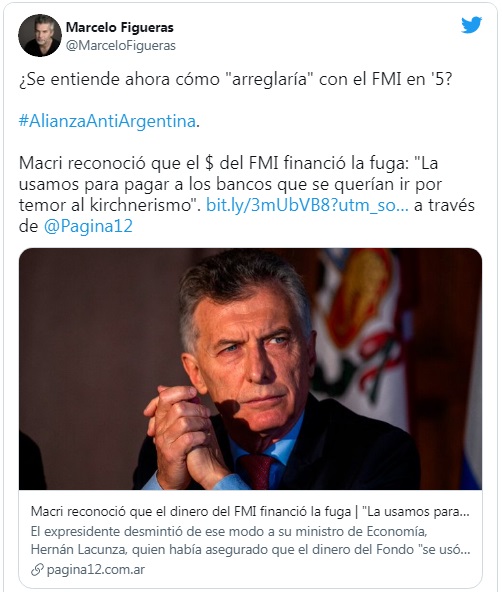Open Marcelo Figueras profile picture
This screenshot has width=502, height=592.
(40, 35)
